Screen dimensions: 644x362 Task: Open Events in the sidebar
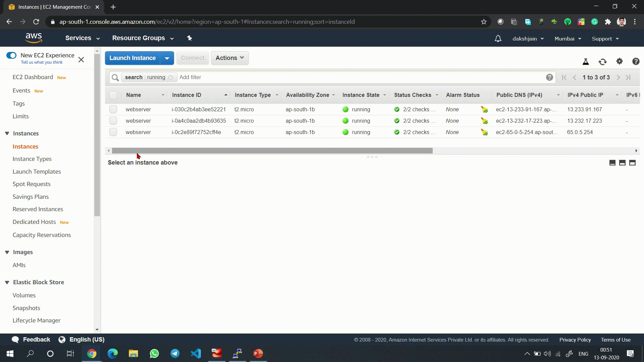(x=21, y=90)
